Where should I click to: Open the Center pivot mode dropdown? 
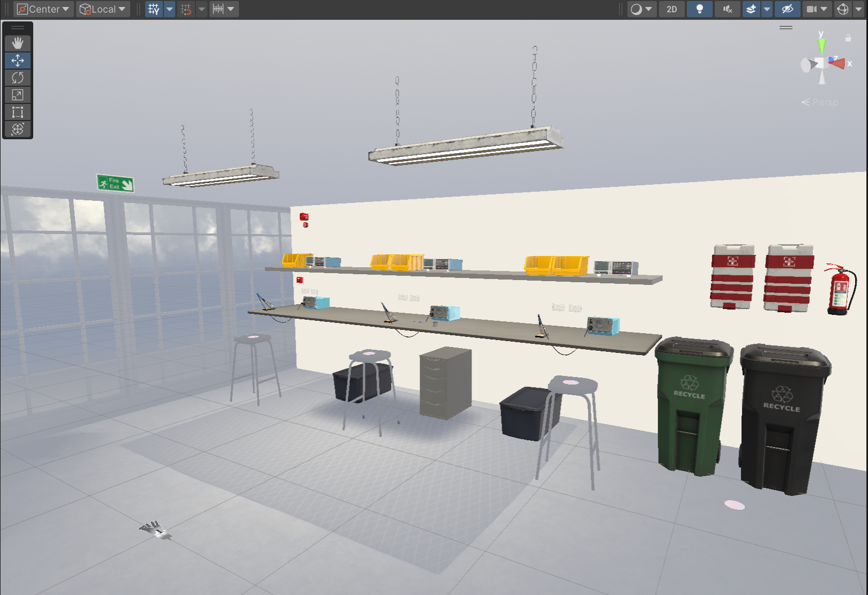click(44, 9)
